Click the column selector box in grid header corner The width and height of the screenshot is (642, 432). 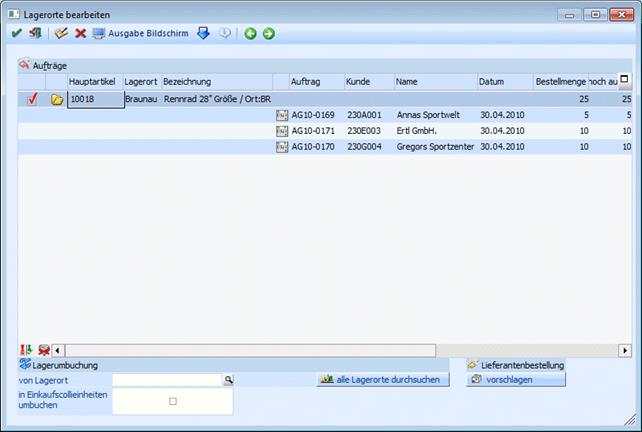tap(625, 79)
